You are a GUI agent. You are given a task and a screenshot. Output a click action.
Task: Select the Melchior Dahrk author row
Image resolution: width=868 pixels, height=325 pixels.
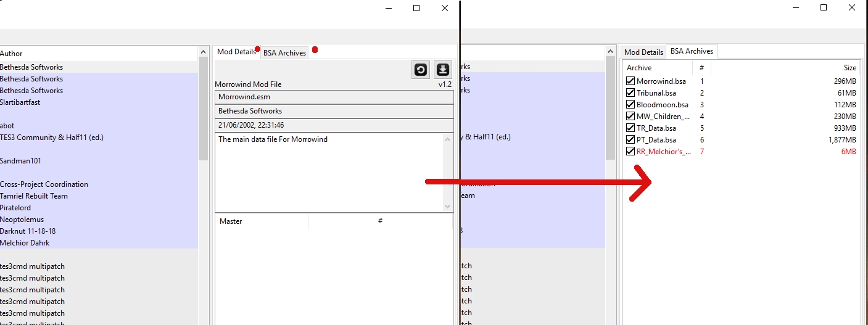25,242
